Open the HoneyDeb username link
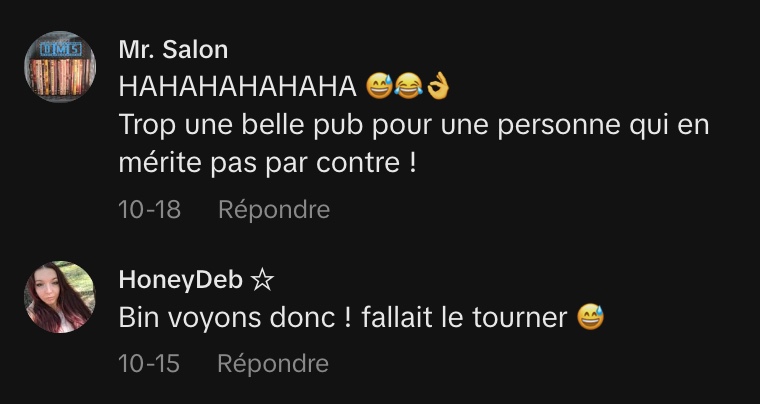 [181, 280]
